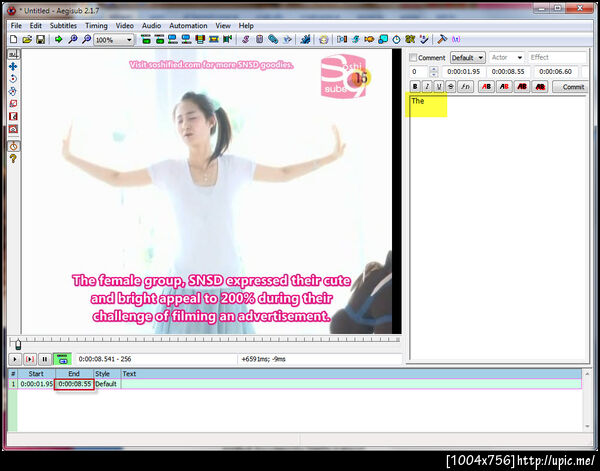This screenshot has width=600, height=471.
Task: Open Attachments paperclip icon
Action: (x=273, y=39)
